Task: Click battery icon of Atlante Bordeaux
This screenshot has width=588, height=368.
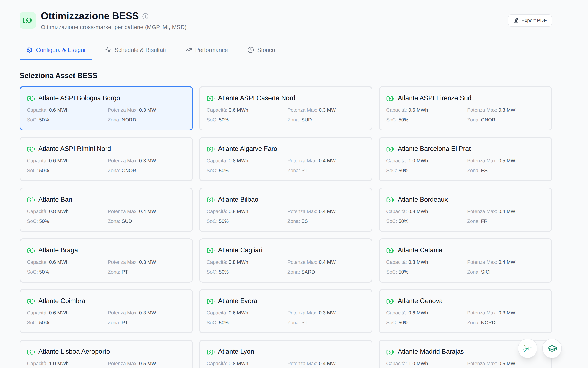Action: click(390, 200)
